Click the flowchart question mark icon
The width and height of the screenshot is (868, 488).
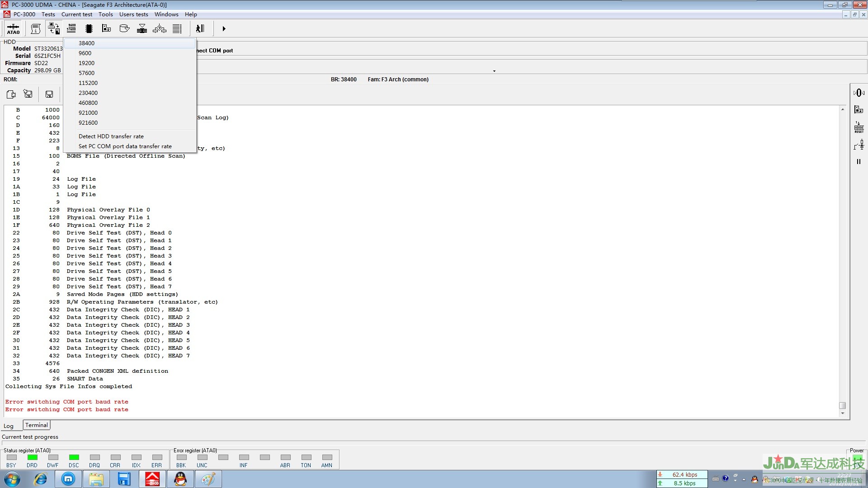click(x=160, y=28)
